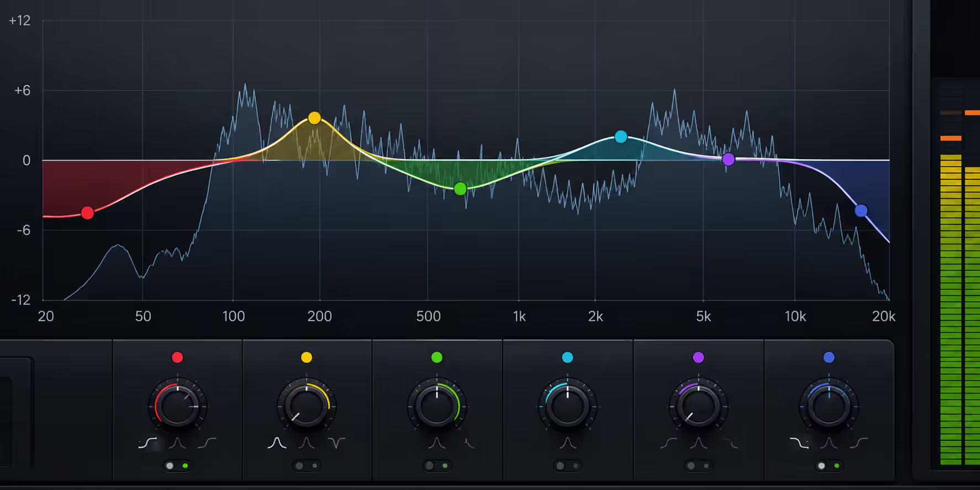Click the green color dot above green knob

[437, 357]
